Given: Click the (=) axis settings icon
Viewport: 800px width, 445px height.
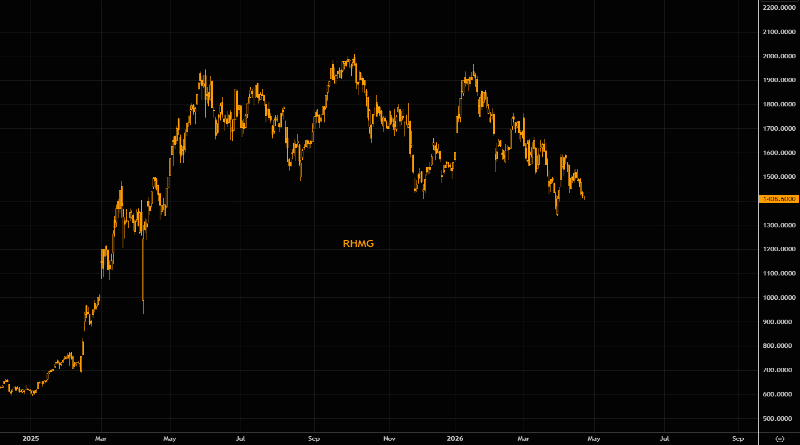Looking at the screenshot, I should (779, 438).
